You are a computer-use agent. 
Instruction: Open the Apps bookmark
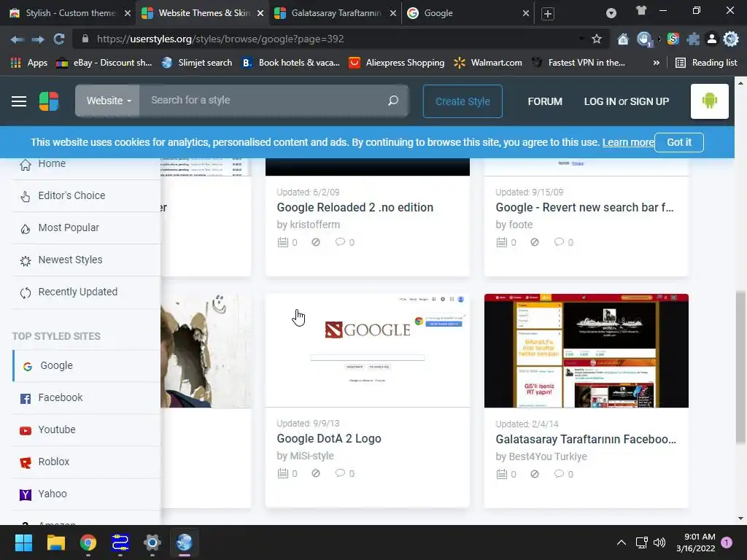pos(29,63)
